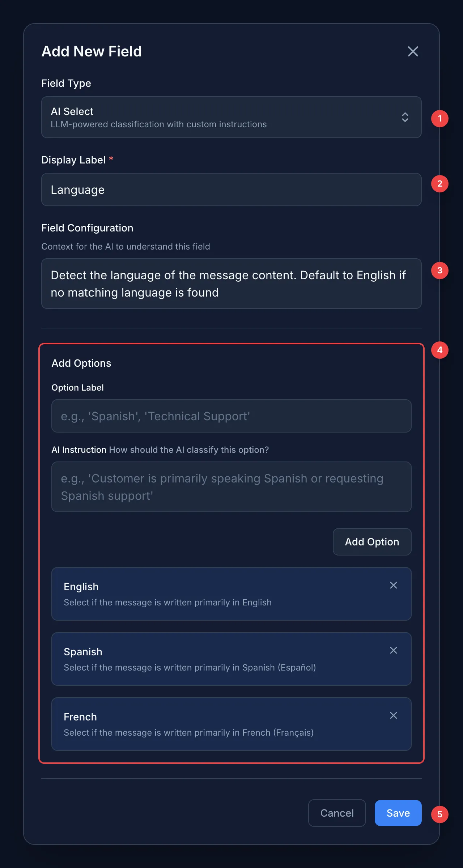Click the up-down chevron in Field Type selector
This screenshot has height=868, width=463.
point(405,117)
